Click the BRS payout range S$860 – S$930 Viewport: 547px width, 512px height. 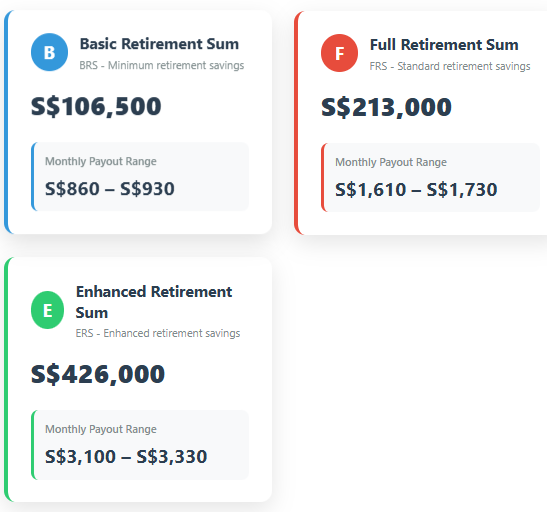(x=110, y=189)
